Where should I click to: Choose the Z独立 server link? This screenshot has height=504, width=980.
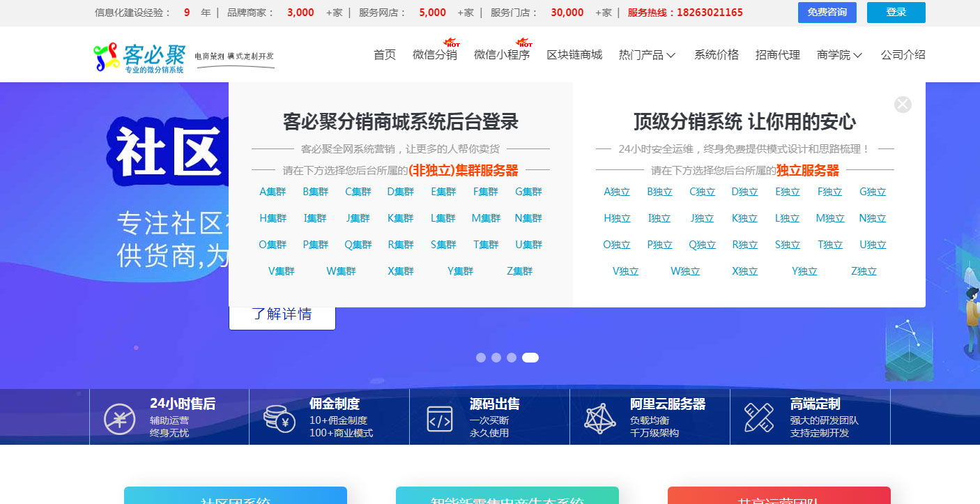[864, 271]
